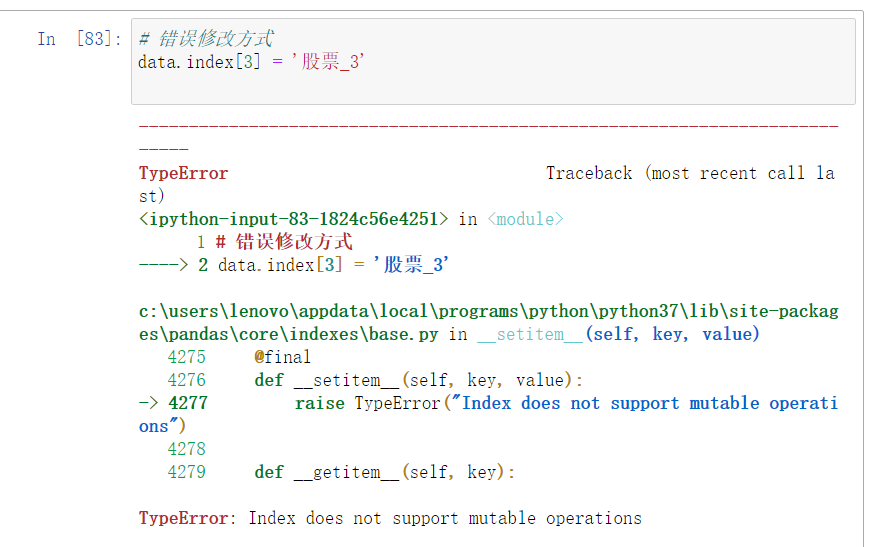Click line 4275 @final decorator
876x547 pixels.
(283, 357)
